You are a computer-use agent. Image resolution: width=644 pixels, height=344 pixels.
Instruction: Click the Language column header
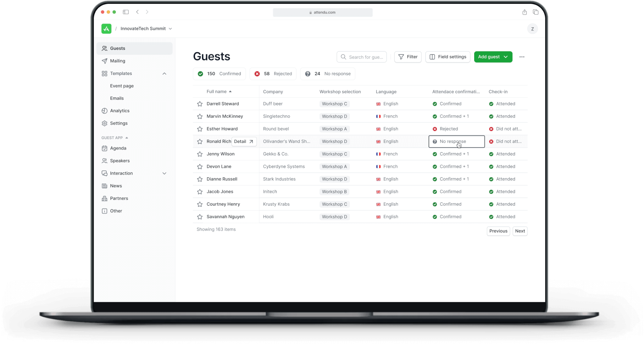pyautogui.click(x=386, y=92)
